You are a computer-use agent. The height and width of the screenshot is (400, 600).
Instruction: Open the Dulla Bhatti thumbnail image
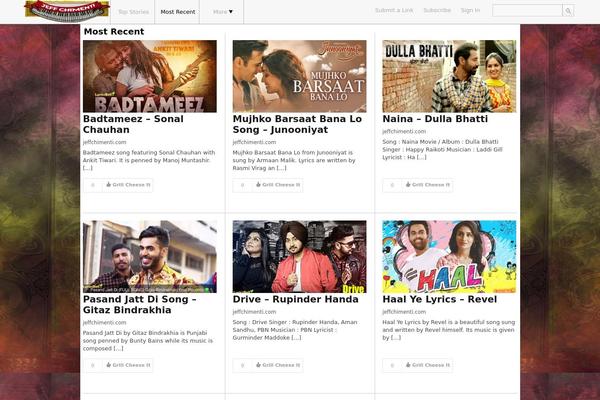click(x=449, y=76)
